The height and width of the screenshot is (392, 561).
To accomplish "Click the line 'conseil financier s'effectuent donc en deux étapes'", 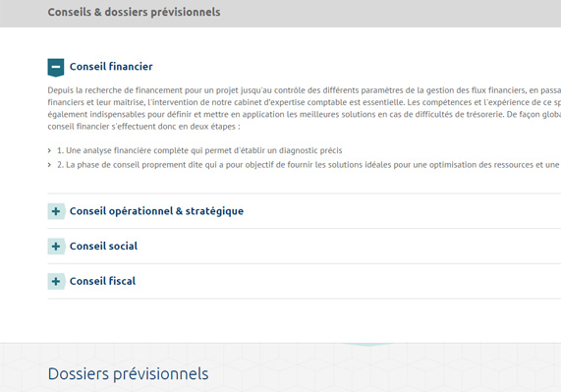I will tap(143, 127).
